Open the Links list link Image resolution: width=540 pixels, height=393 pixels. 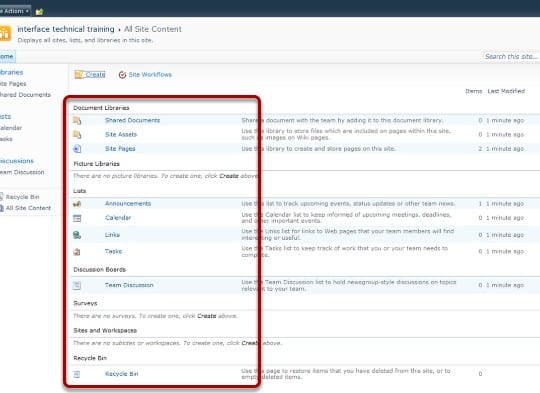tap(112, 235)
